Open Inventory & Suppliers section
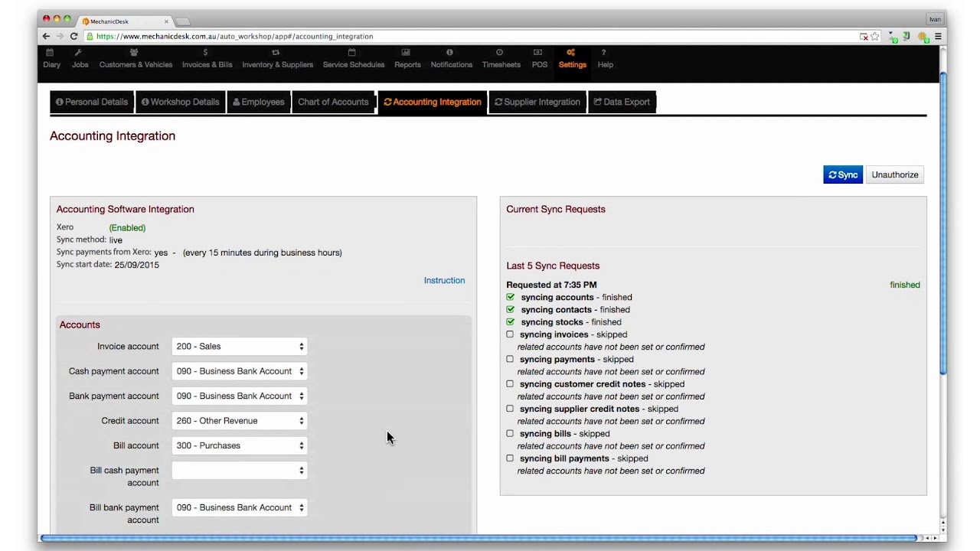The width and height of the screenshot is (980, 551). [x=277, y=59]
